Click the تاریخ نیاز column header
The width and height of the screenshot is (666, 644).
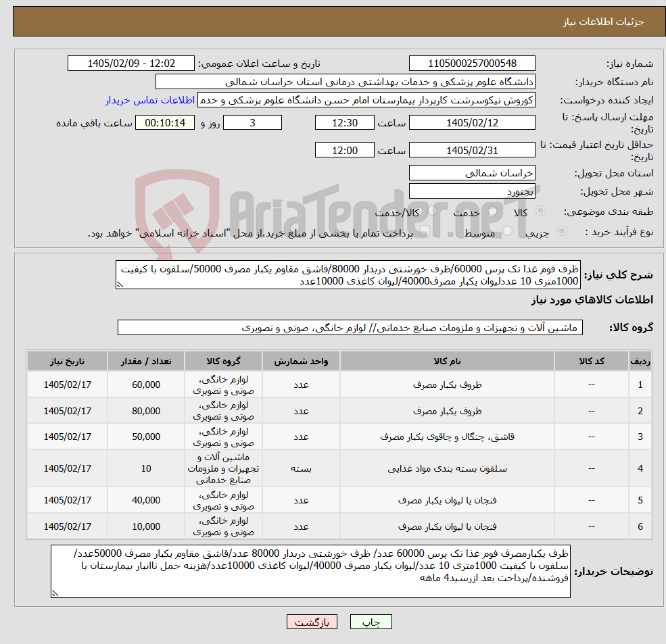click(67, 361)
